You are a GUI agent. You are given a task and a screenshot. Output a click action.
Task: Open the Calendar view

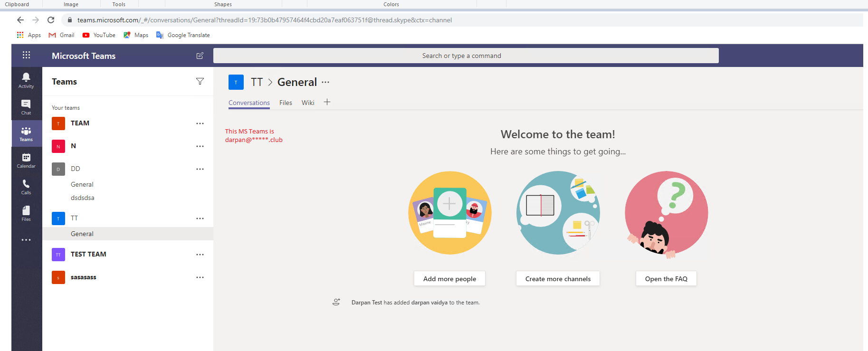coord(26,160)
